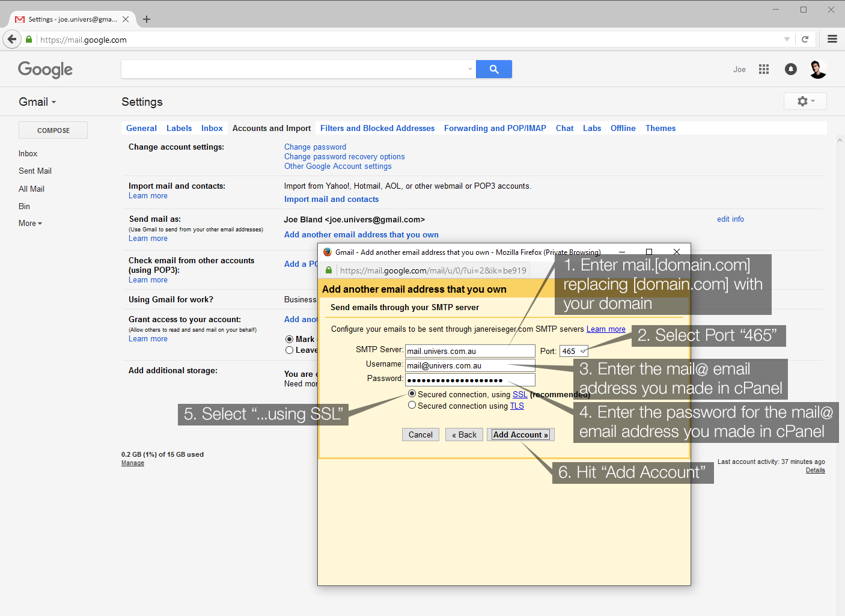
Task: Click the green padlock in address bar
Action: (x=29, y=40)
